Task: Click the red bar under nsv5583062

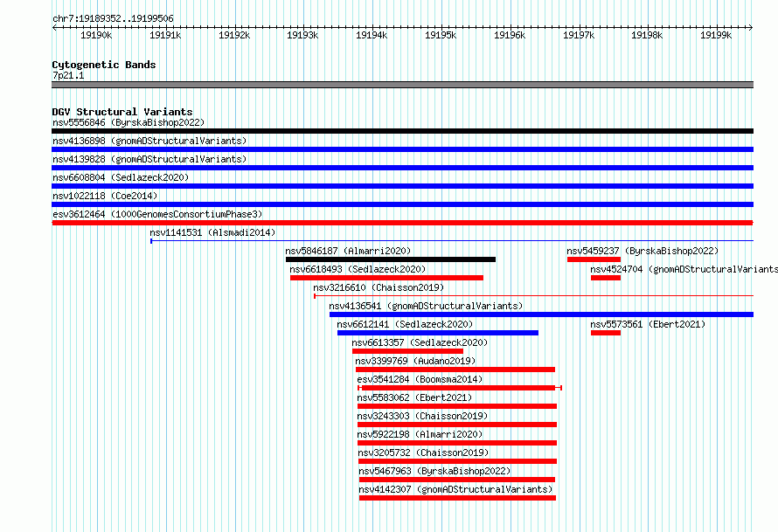Action: point(457,406)
